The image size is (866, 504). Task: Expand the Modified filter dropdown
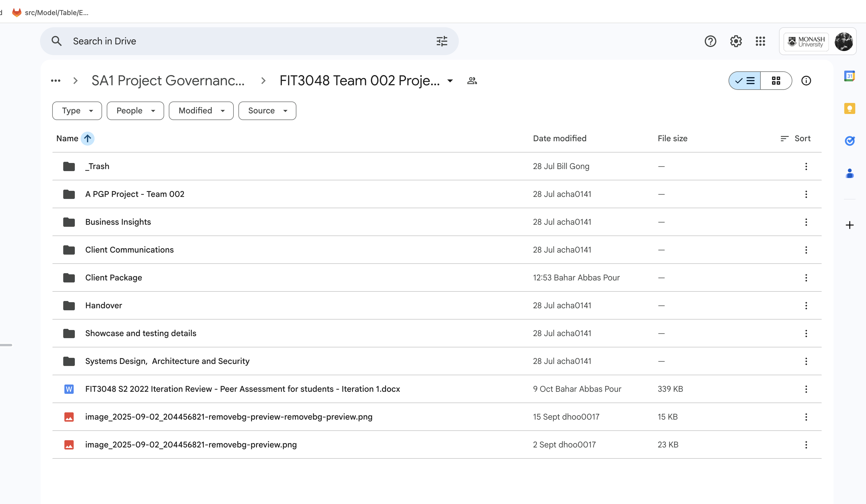coord(201,110)
